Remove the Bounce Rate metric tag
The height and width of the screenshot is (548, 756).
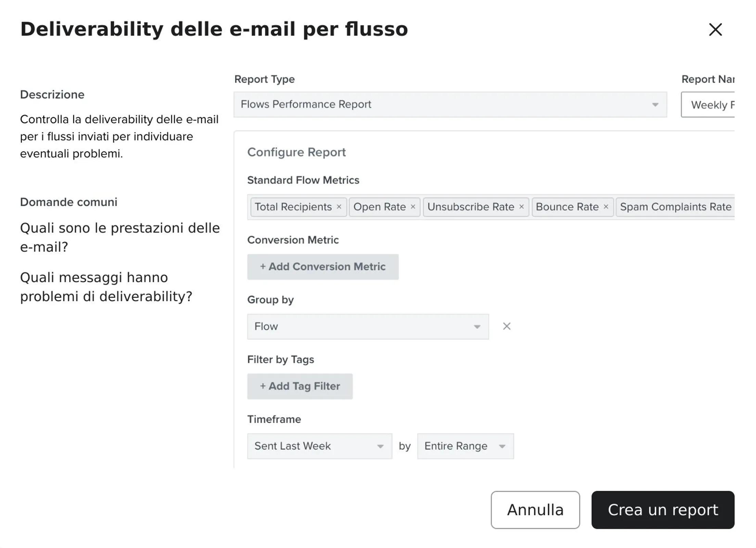coord(606,207)
